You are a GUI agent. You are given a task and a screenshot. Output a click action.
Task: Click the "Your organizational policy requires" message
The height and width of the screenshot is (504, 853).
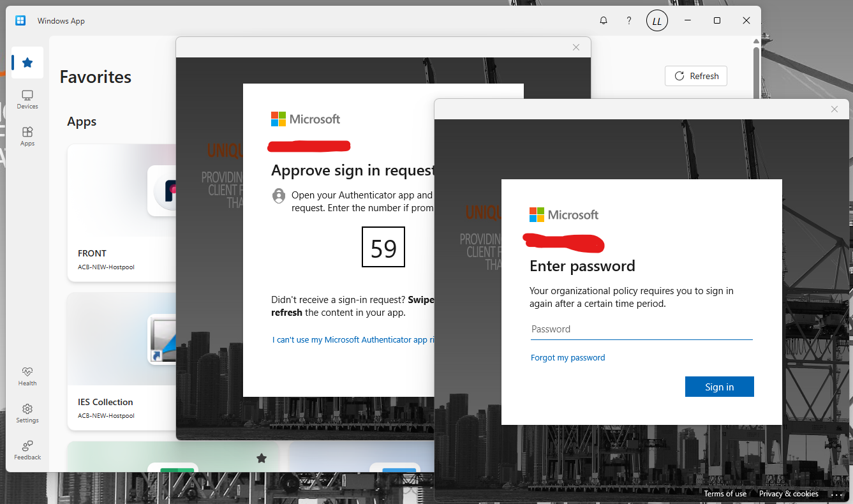click(x=632, y=297)
